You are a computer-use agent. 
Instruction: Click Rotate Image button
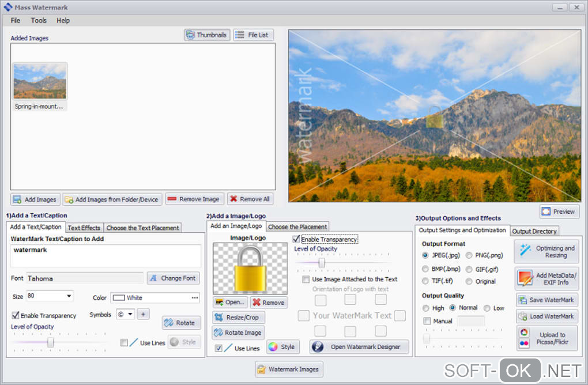click(239, 333)
